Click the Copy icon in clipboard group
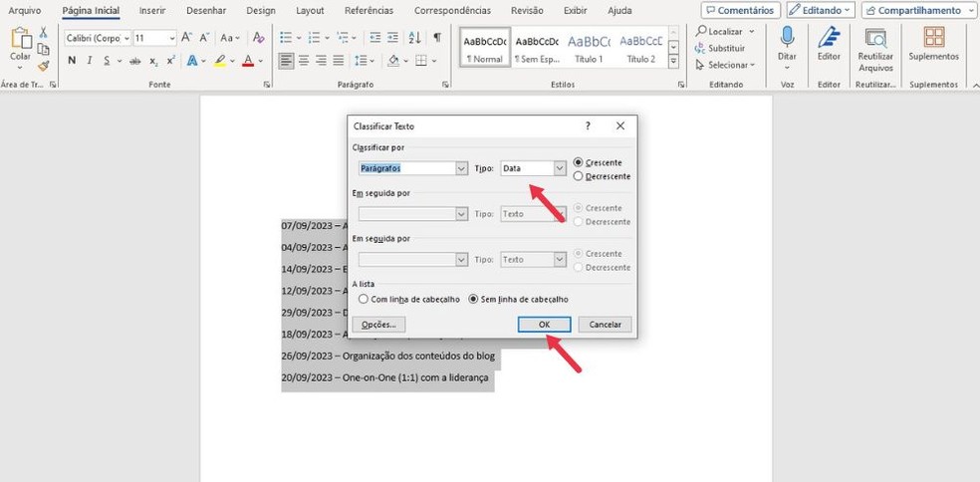980x482 pixels. coord(43,49)
